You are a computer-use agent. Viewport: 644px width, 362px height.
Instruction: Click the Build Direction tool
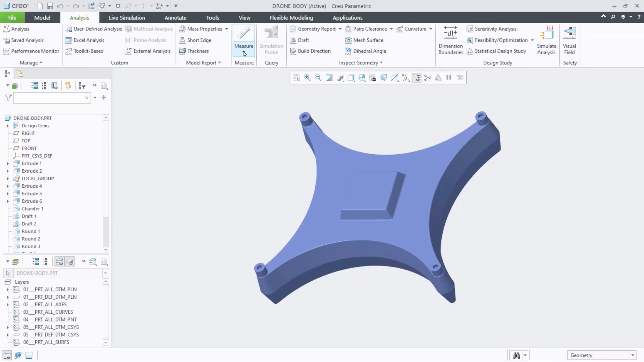(310, 51)
